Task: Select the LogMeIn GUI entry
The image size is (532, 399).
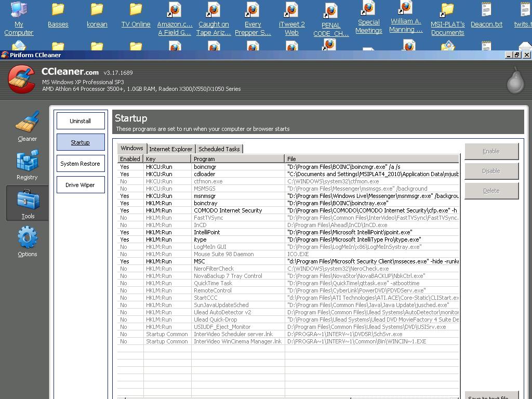Action: 288,247
